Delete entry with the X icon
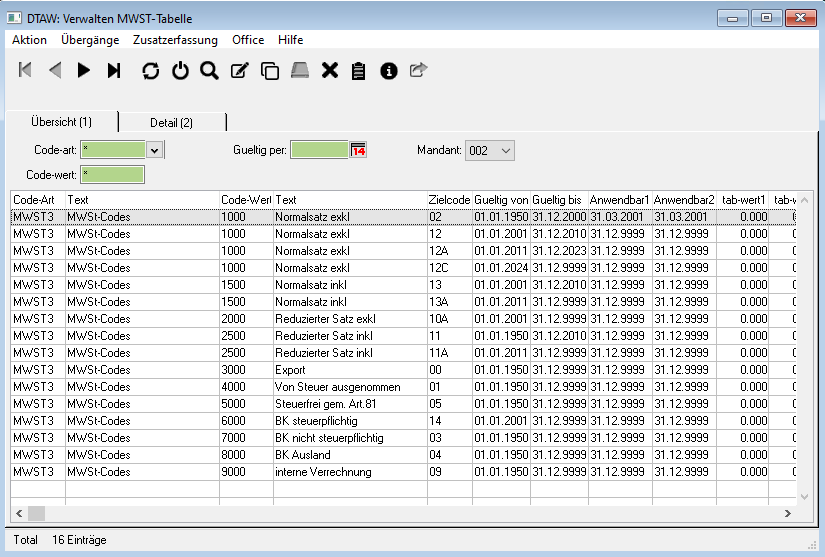This screenshot has height=557, width=825. pos(329,70)
